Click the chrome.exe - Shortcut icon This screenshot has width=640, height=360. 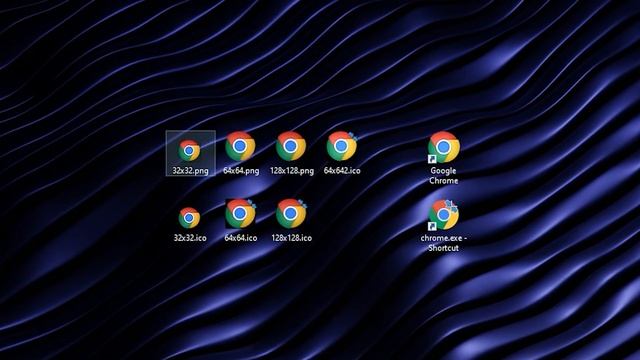444,215
